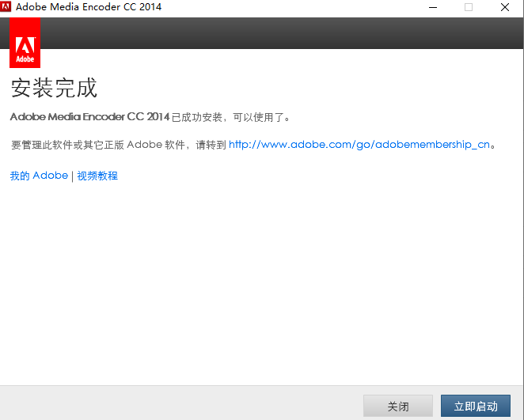524x420 pixels.
Task: Close the installer window with X
Action: coord(505,7)
